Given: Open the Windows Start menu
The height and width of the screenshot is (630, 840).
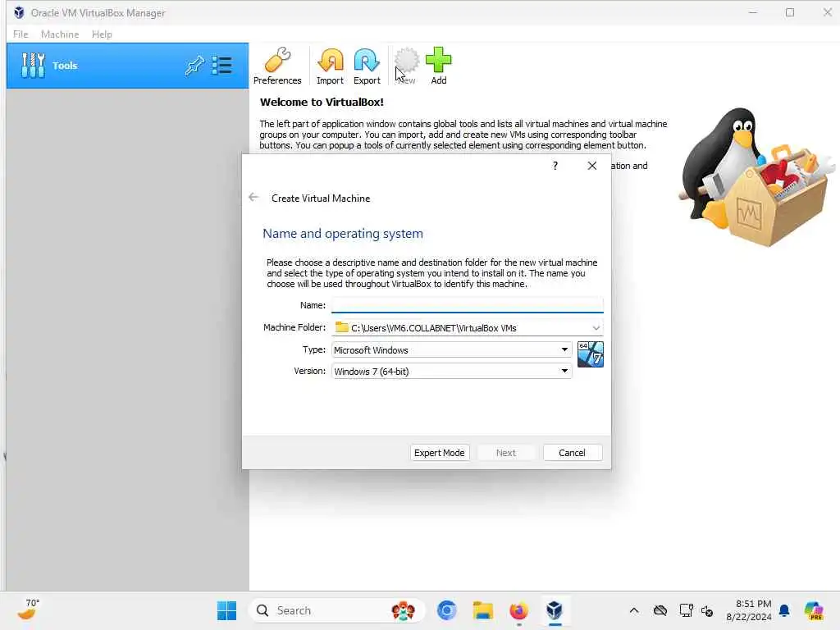Looking at the screenshot, I should (226, 610).
